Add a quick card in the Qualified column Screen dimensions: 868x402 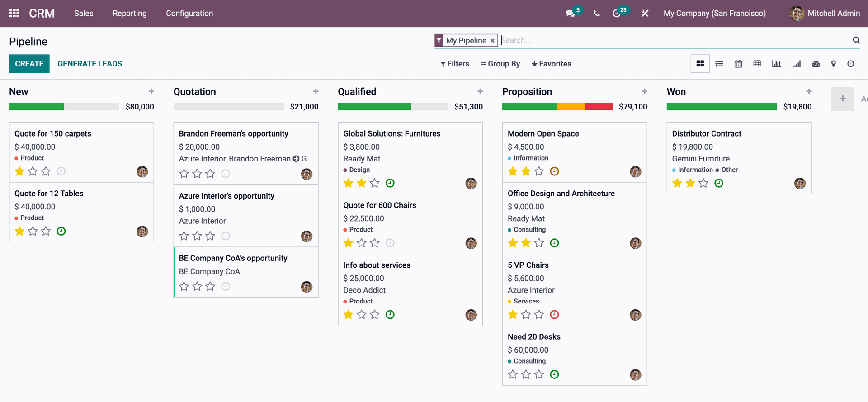click(480, 91)
